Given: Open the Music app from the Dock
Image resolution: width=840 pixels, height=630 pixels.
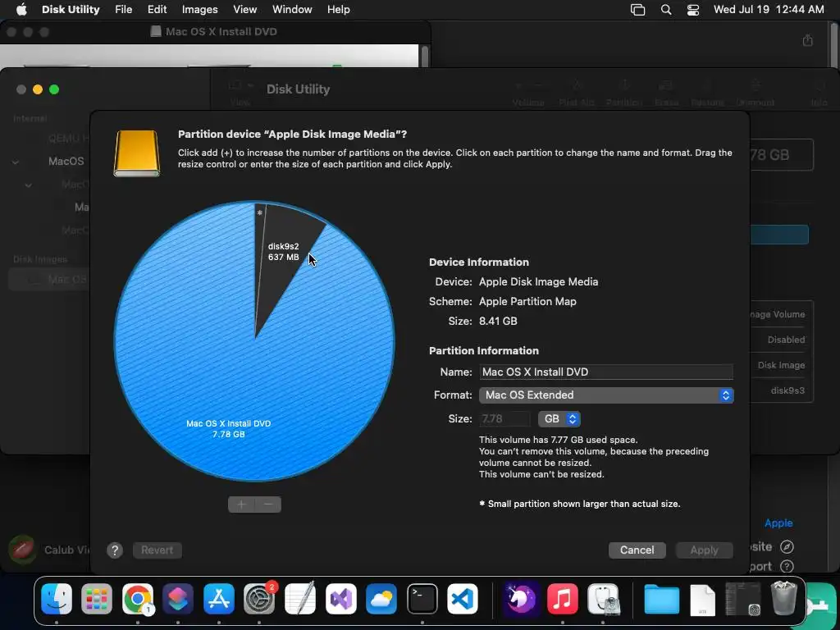Looking at the screenshot, I should pyautogui.click(x=562, y=598).
